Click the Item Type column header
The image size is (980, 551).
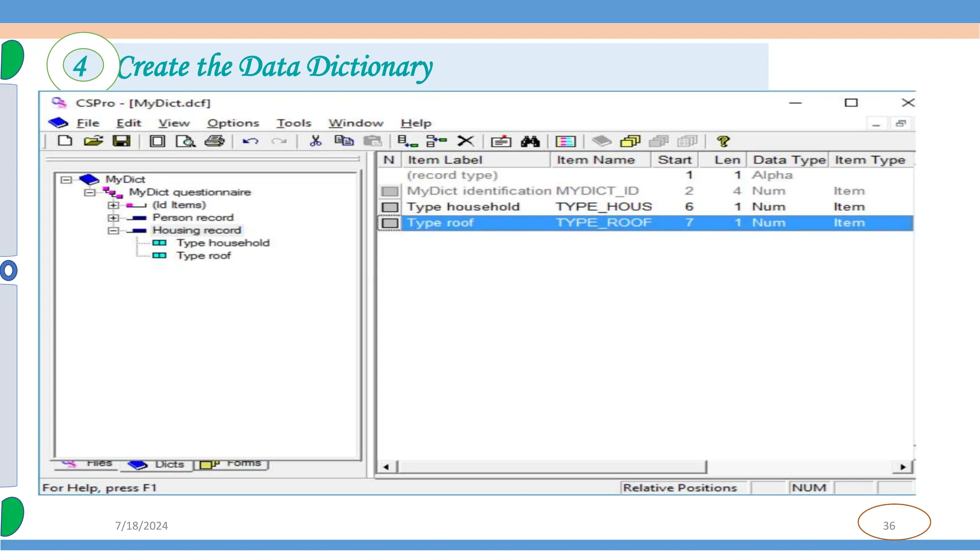(x=871, y=160)
